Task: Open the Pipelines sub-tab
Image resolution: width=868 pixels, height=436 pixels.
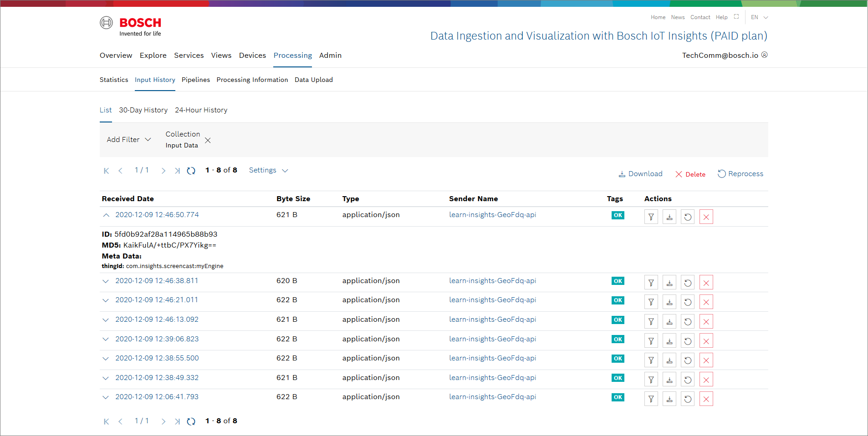Action: click(x=196, y=80)
